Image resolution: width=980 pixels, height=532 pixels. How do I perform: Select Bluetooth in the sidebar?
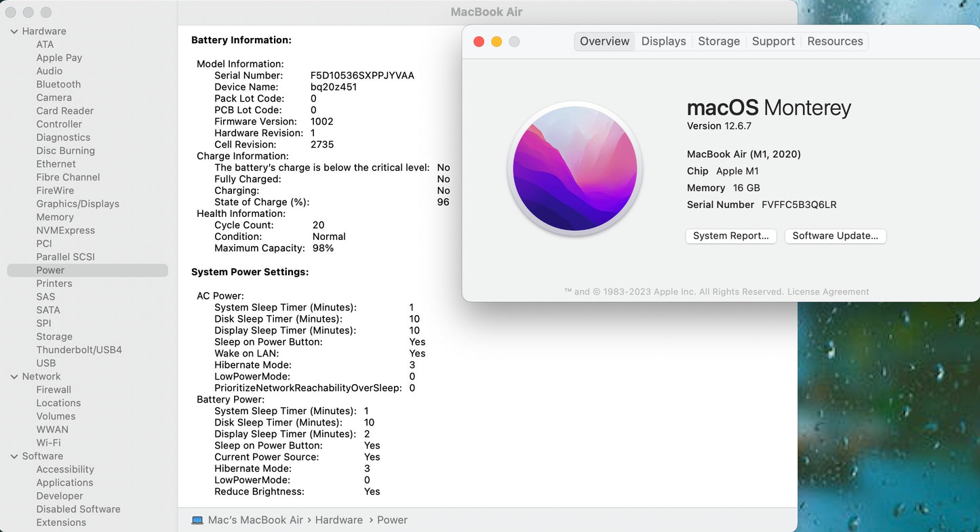pyautogui.click(x=58, y=85)
